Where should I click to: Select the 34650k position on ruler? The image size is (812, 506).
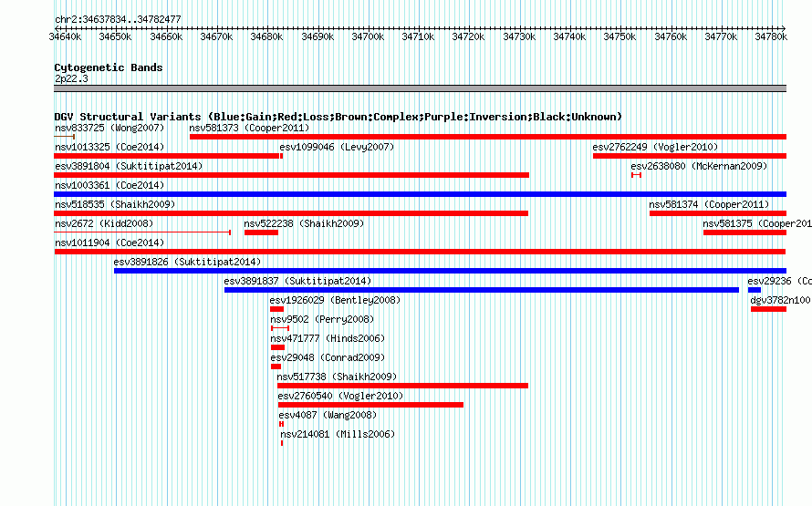[x=115, y=36]
